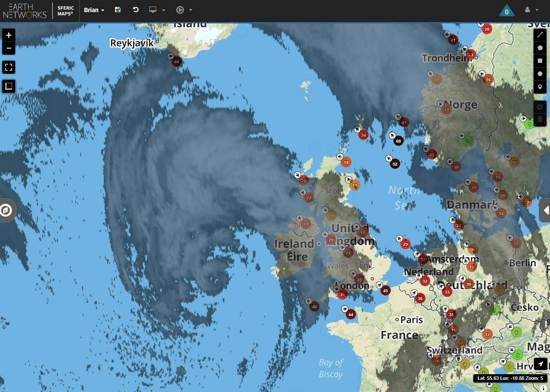Open the edit annotation tool
This screenshot has height=392, width=550.
click(540, 107)
